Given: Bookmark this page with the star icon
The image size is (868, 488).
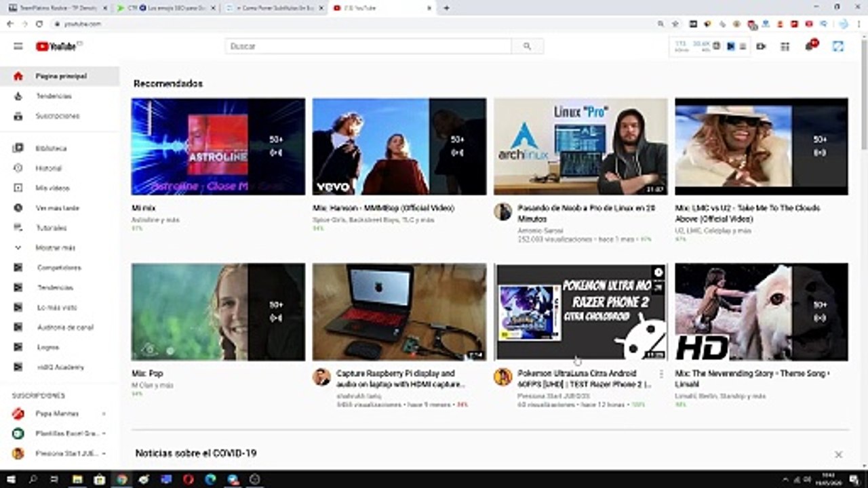Looking at the screenshot, I should click(x=675, y=24).
